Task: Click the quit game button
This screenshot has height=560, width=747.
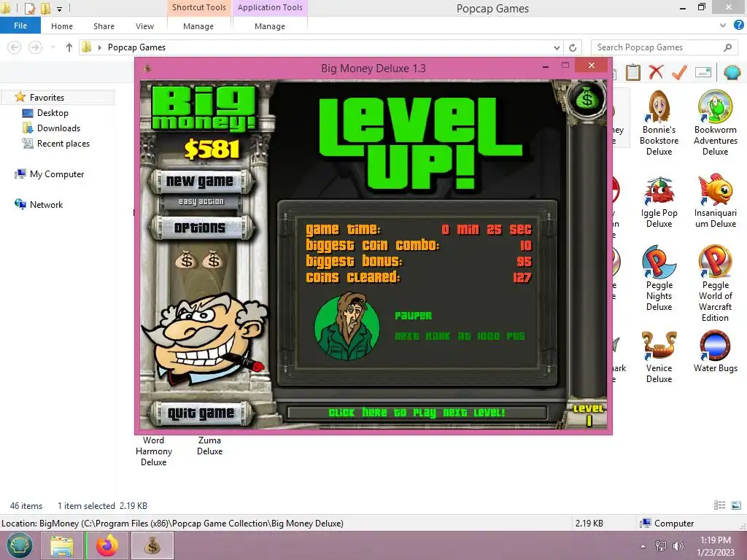Action: pos(201,413)
